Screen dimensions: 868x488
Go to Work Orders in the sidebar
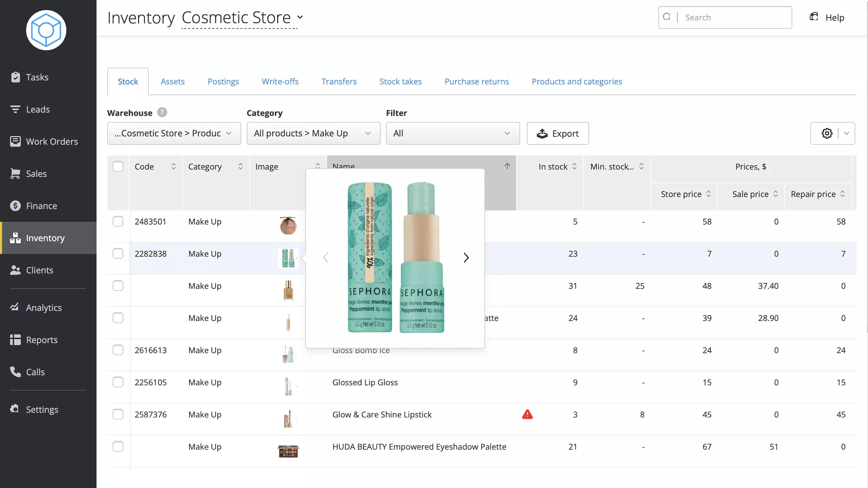point(48,141)
